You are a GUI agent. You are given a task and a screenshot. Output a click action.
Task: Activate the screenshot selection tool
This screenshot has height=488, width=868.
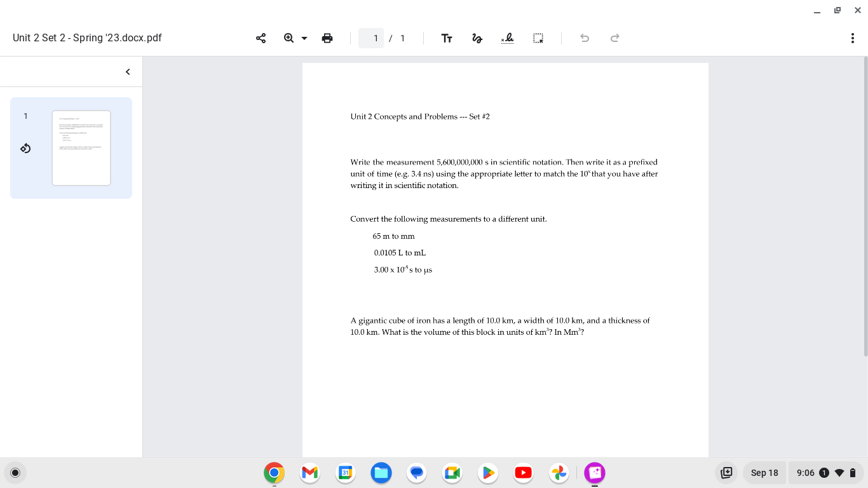tap(538, 38)
